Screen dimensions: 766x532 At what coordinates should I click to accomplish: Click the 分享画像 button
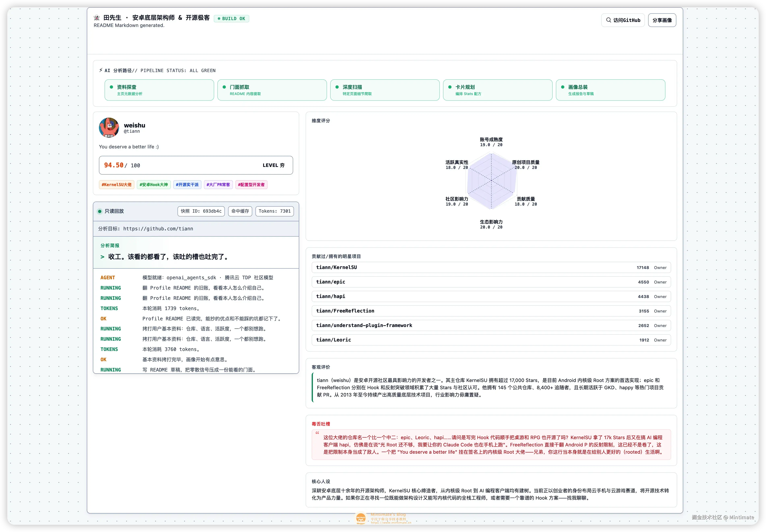(x=662, y=20)
